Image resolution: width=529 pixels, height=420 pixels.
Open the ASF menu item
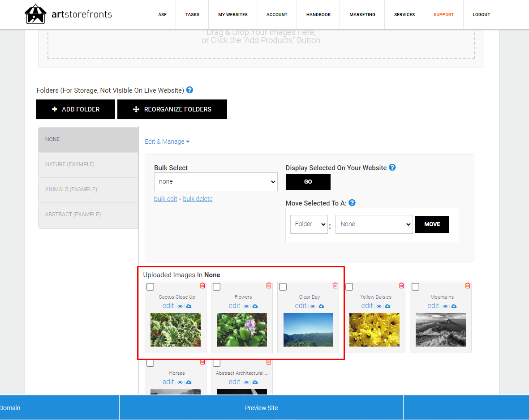[x=162, y=14]
